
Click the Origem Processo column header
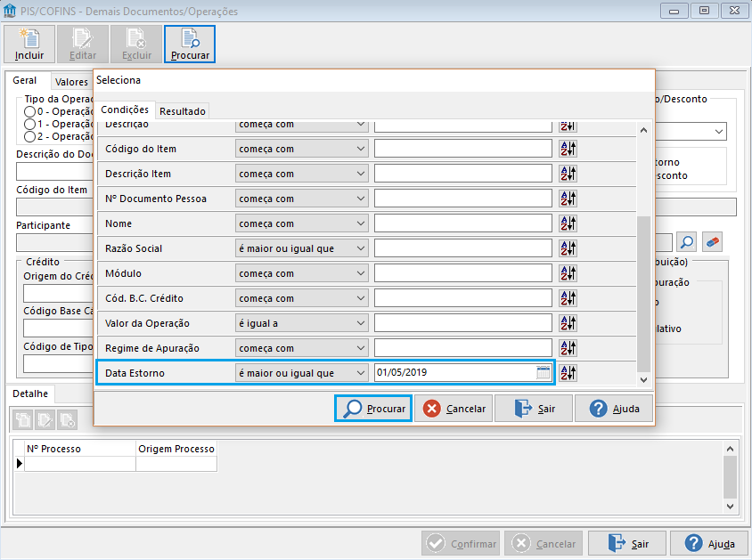[x=176, y=449]
